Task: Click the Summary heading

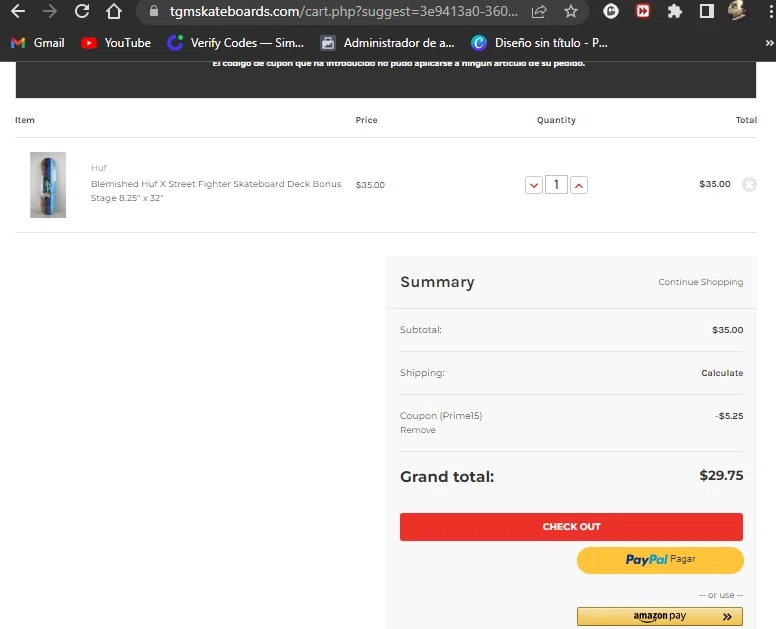Action: [x=437, y=282]
